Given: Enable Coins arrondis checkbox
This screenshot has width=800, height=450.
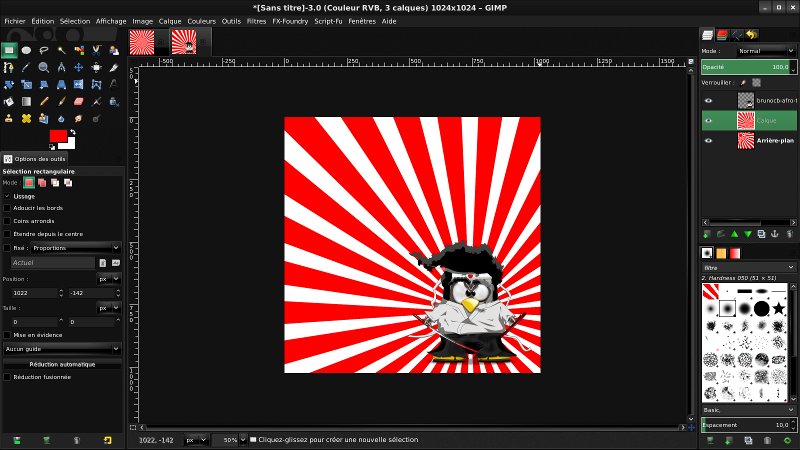Looking at the screenshot, I should click(7, 221).
